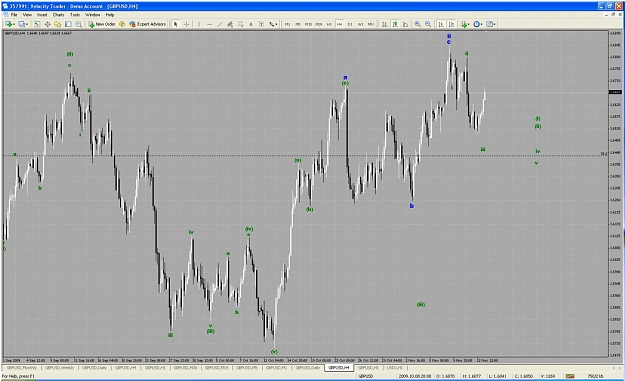Screen dimensions: 625x381
Task: Expand the Indicators dropdown arrow
Action: point(469,25)
